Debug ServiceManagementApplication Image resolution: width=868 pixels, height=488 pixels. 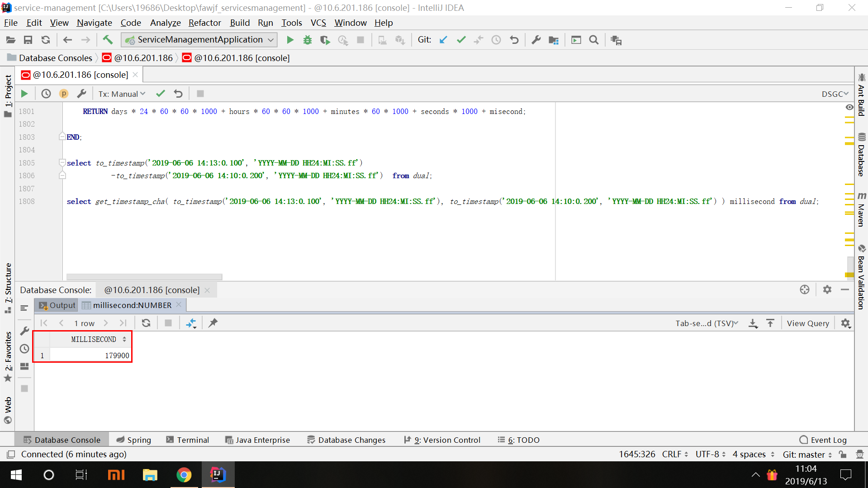(308, 40)
